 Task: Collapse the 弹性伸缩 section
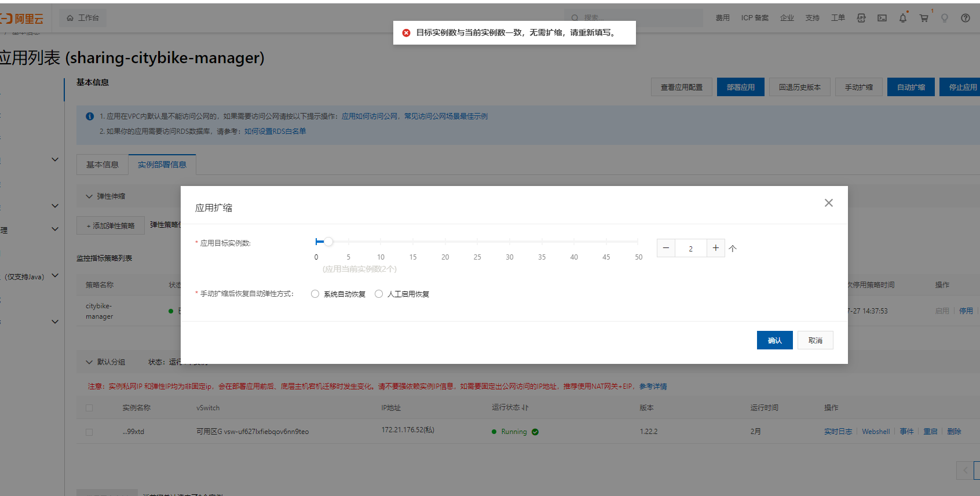pyautogui.click(x=89, y=196)
